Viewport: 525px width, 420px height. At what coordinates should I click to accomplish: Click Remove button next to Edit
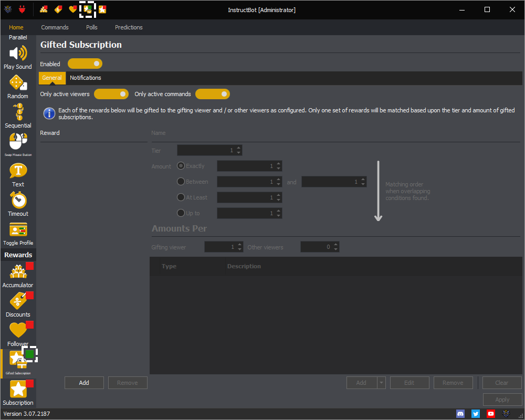tap(453, 383)
